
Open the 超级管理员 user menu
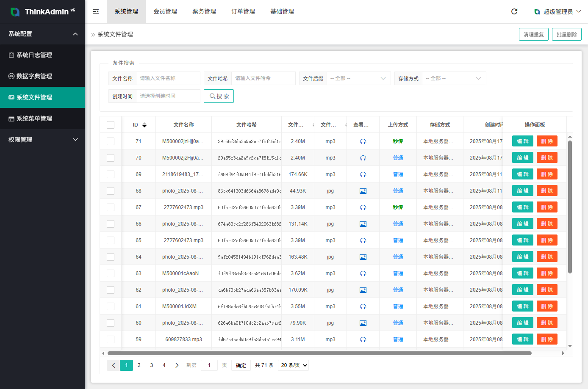[558, 12]
